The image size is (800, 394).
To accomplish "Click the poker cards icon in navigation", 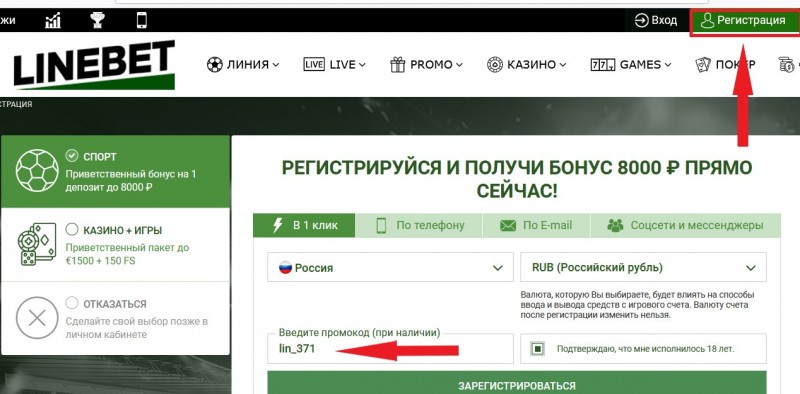I will coord(703,65).
